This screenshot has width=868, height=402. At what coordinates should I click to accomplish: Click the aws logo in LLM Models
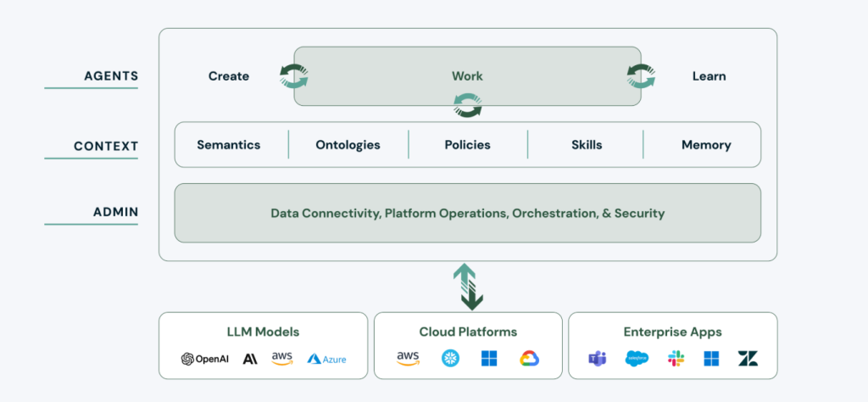(x=282, y=359)
